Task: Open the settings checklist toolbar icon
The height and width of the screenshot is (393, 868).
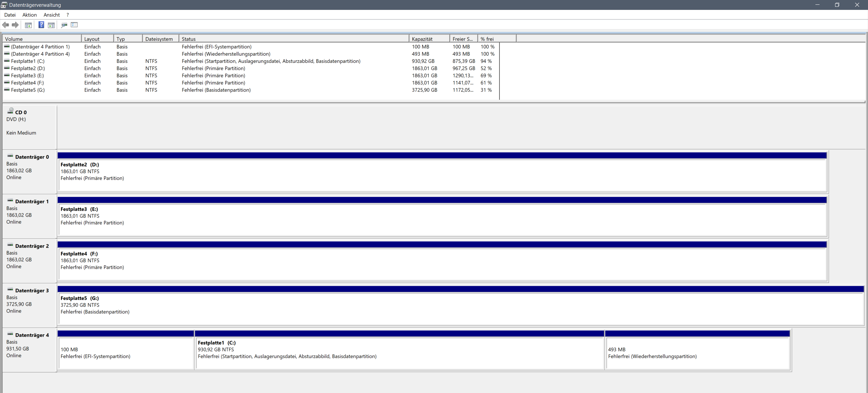Action: (x=74, y=25)
